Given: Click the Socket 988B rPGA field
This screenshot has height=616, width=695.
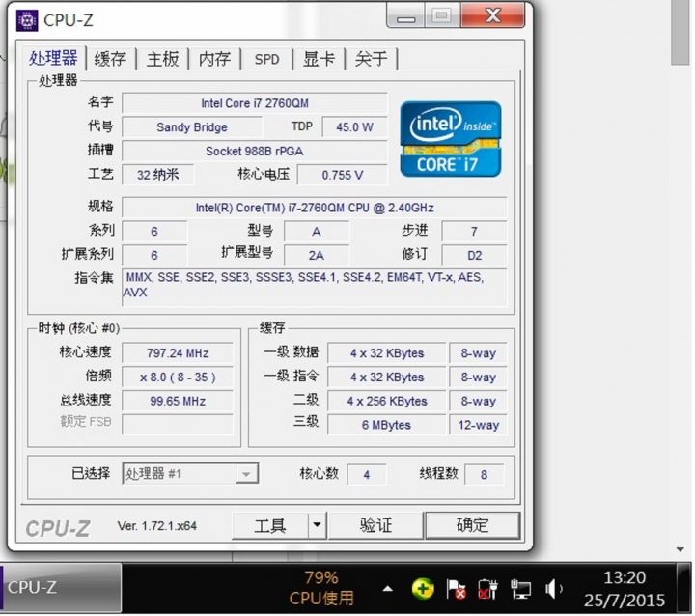Looking at the screenshot, I should pos(255,152).
